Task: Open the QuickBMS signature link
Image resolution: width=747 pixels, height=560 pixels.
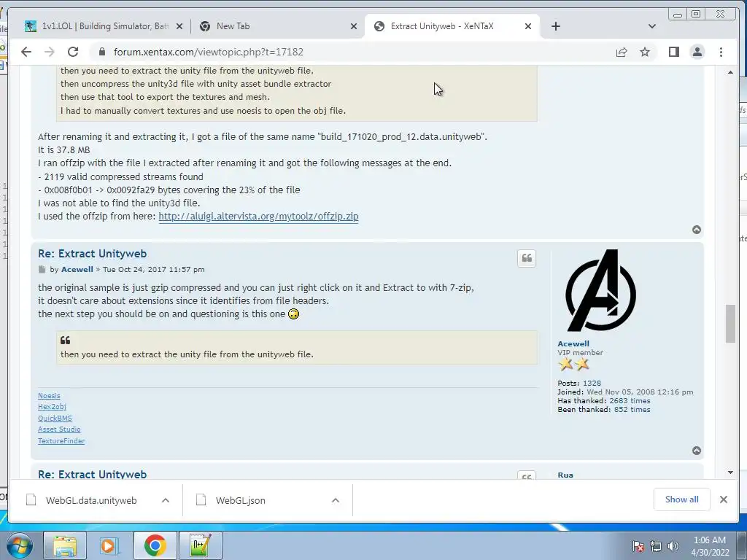Action: [x=55, y=418]
